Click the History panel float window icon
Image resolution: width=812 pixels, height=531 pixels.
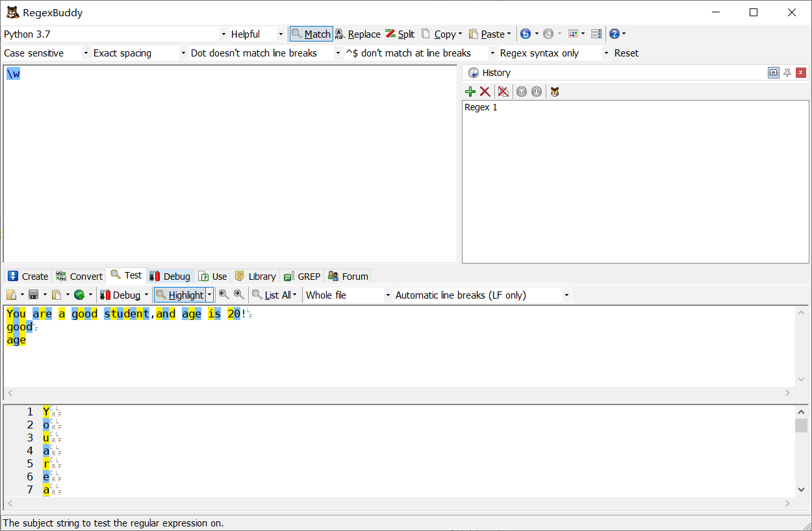pyautogui.click(x=773, y=73)
